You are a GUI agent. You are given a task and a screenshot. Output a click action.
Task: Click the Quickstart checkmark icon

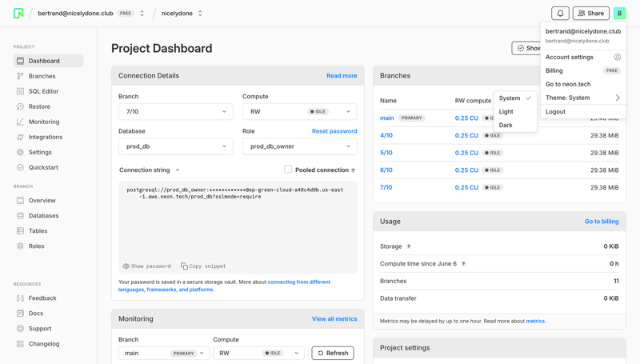20,167
